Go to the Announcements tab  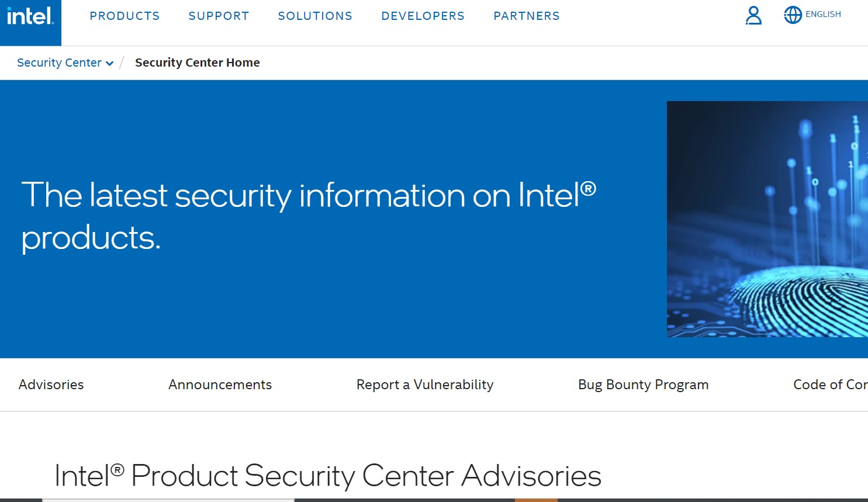pyautogui.click(x=220, y=385)
